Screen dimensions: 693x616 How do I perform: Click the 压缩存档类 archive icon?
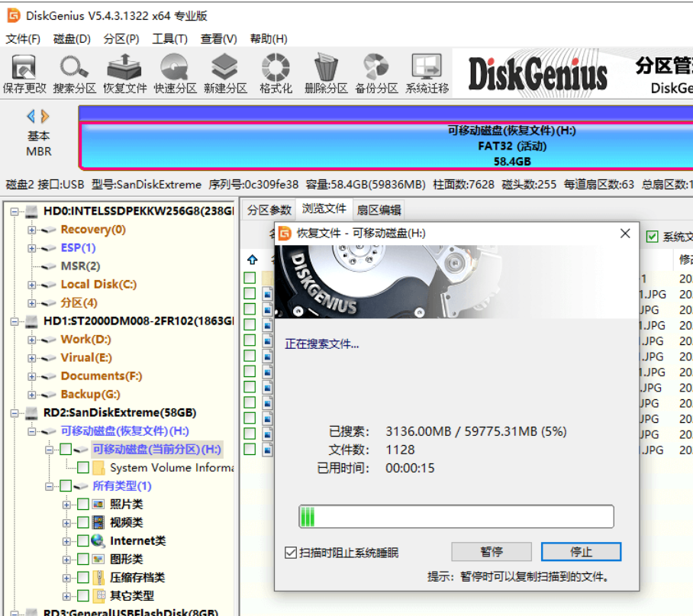98,577
